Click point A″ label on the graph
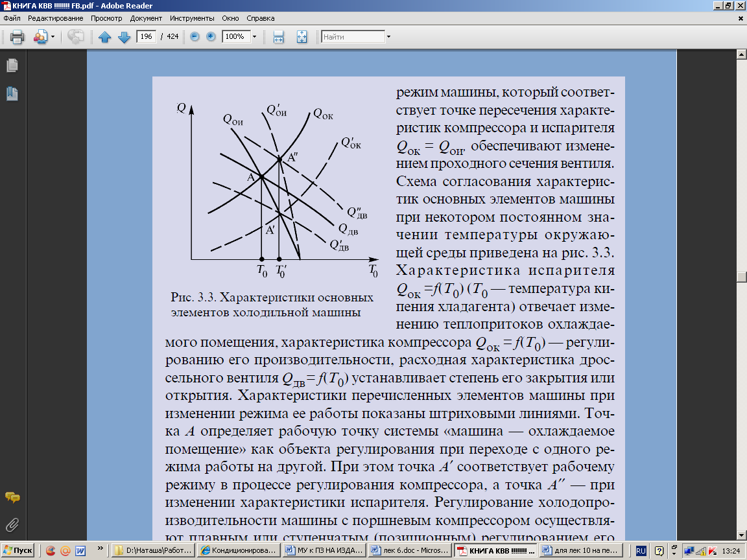The width and height of the screenshot is (747, 560). [x=292, y=157]
